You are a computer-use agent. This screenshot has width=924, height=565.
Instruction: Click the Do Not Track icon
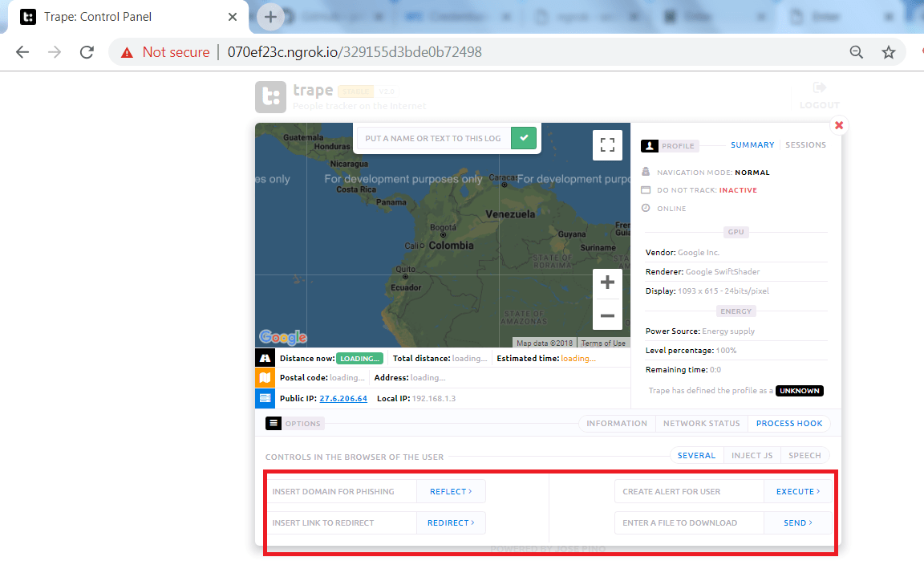(646, 190)
